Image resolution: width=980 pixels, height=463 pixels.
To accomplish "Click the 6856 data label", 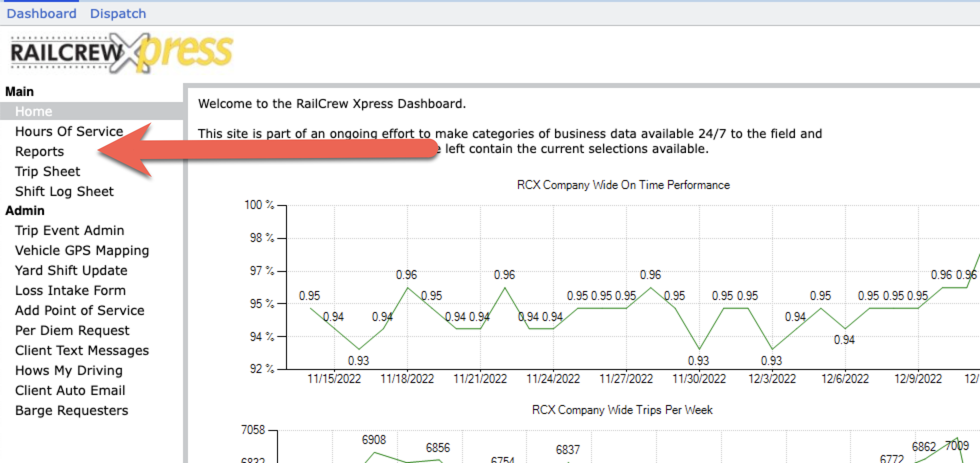I will click(x=438, y=447).
